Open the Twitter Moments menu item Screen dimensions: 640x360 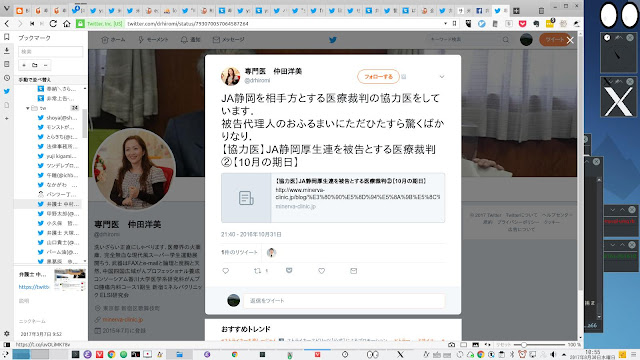(x=153, y=40)
